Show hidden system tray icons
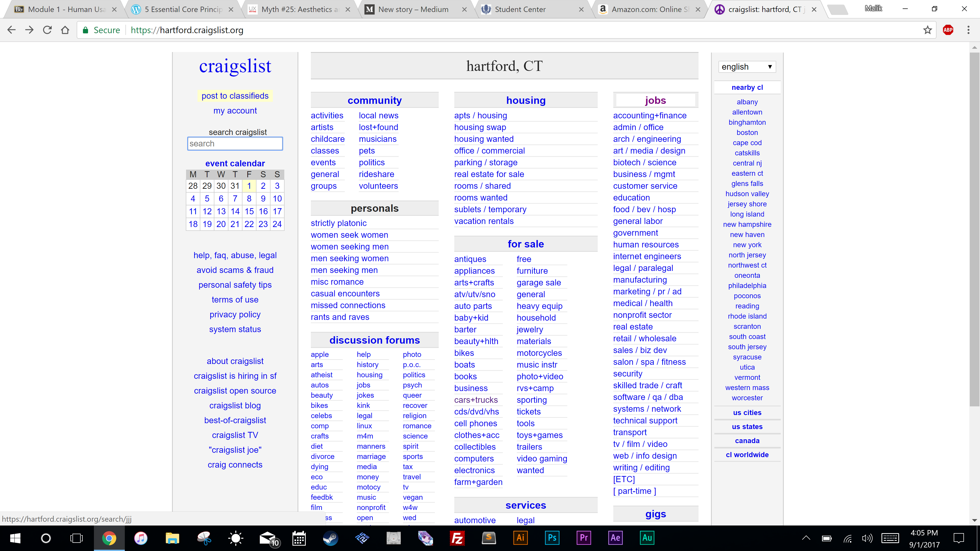 806,538
